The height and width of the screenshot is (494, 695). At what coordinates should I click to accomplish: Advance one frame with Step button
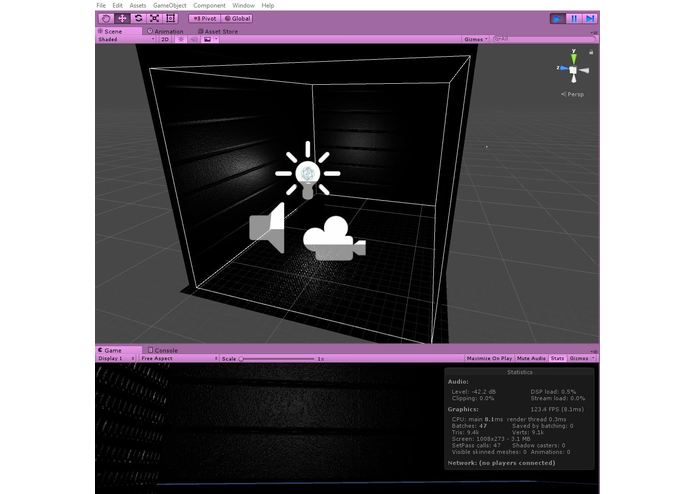coord(590,19)
